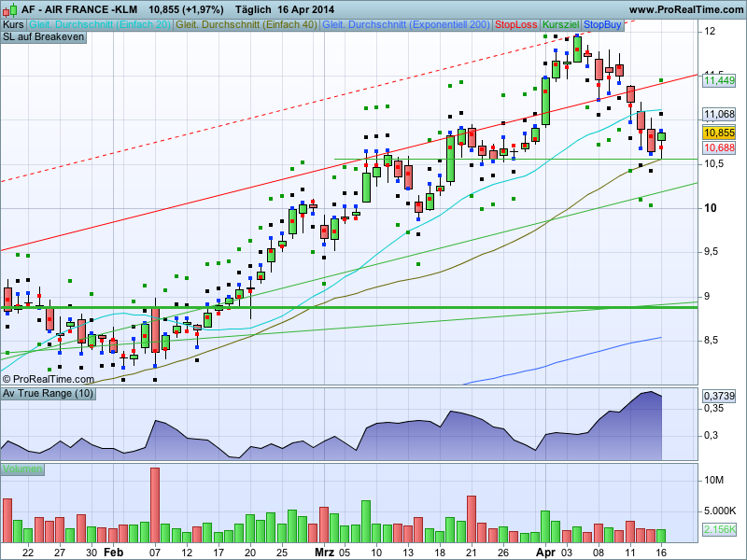Screen dimensions: 747x560
Task: Click the red 10,688 price tag
Action: pos(719,147)
